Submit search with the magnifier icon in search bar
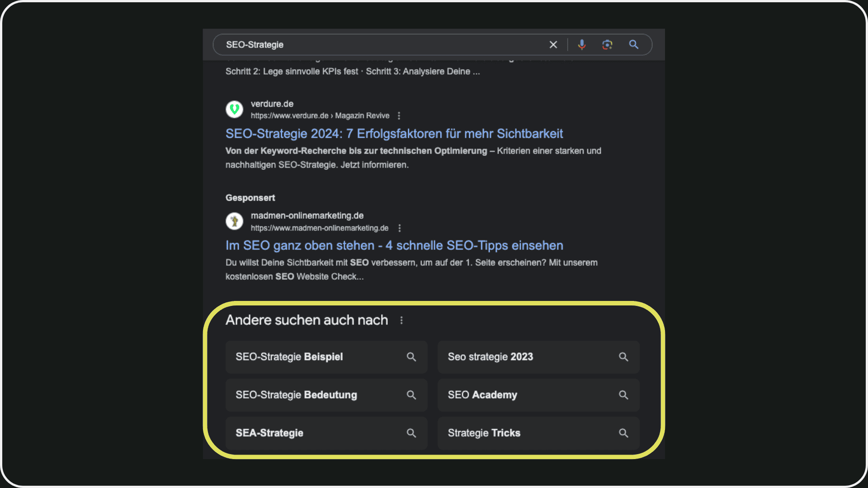The height and width of the screenshot is (488, 868). tap(634, 45)
